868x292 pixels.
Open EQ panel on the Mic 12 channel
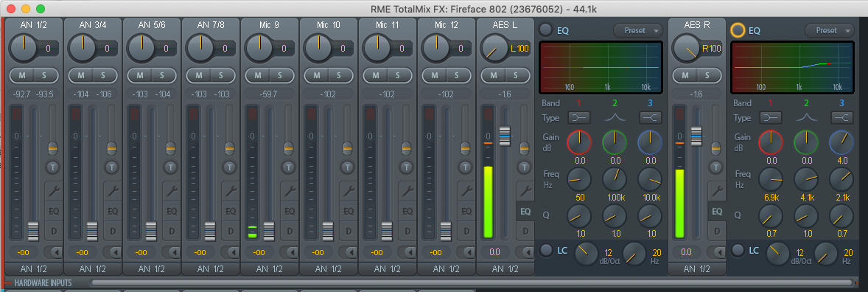466,211
